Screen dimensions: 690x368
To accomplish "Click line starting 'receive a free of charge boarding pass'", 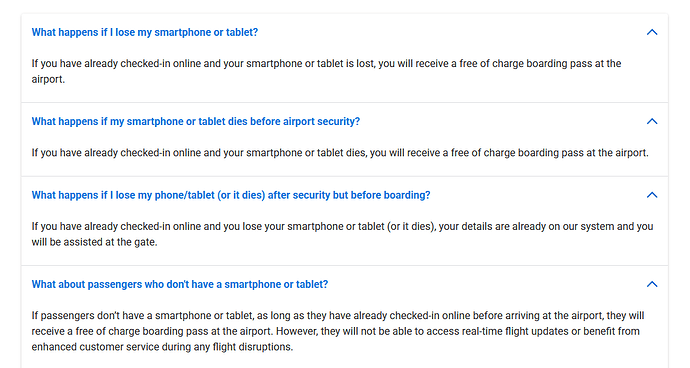I will pos(335,331).
